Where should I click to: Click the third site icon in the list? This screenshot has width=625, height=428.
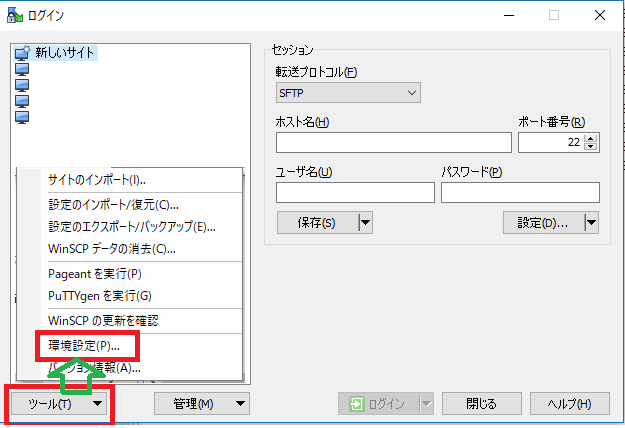pos(22,85)
